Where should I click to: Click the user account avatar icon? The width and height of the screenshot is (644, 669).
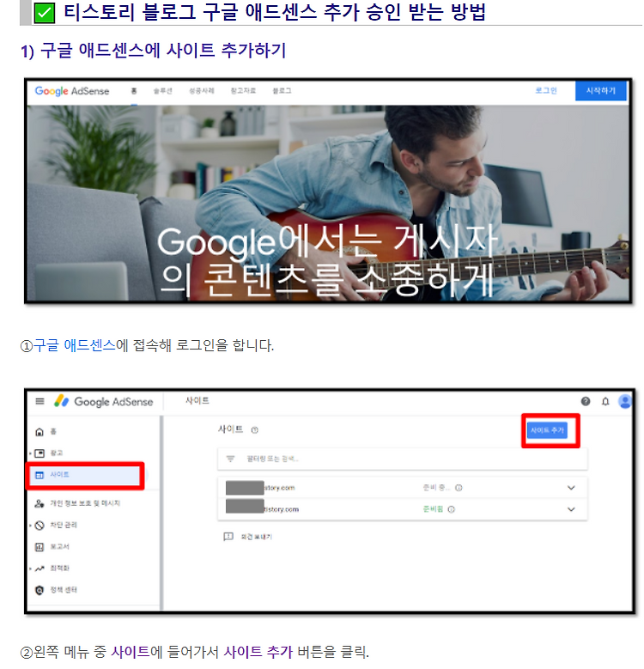[x=625, y=401]
